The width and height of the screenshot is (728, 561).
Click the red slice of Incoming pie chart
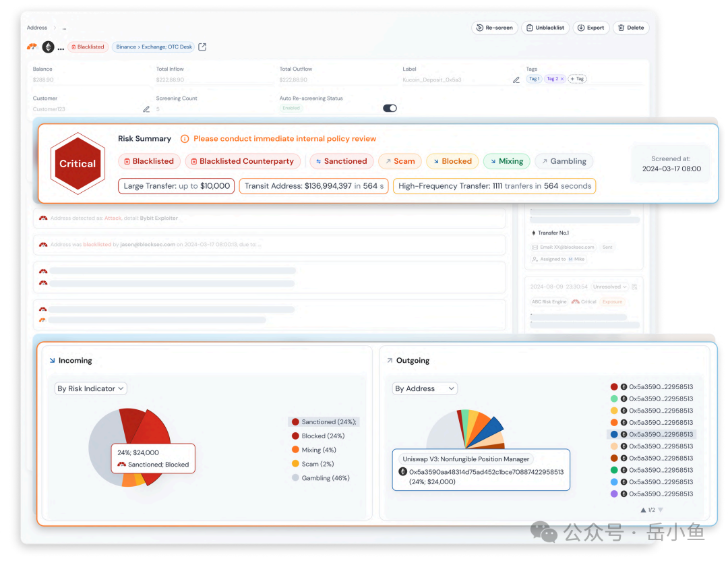tap(153, 430)
